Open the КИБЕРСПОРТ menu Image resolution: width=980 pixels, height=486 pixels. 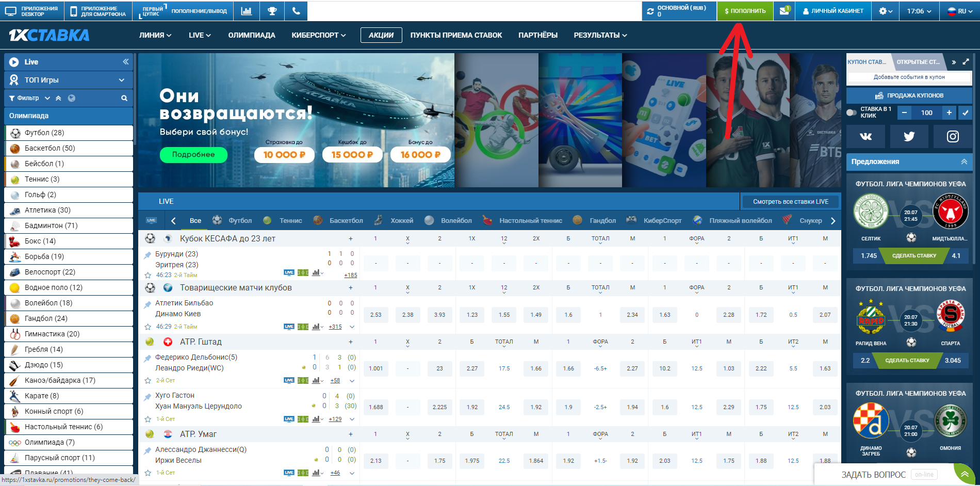[318, 35]
